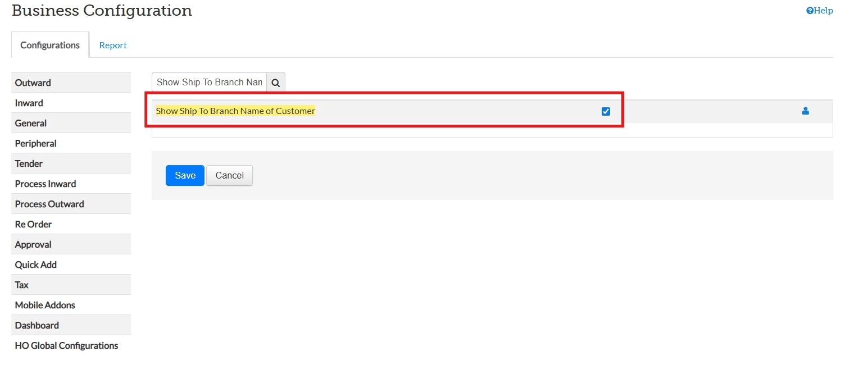Open the Outward configuration category

pos(33,83)
